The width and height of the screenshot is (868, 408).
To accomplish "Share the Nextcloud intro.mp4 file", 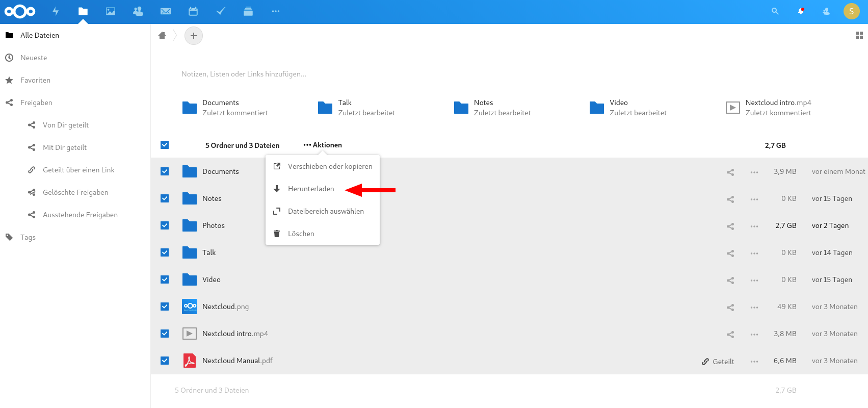I will (x=730, y=335).
